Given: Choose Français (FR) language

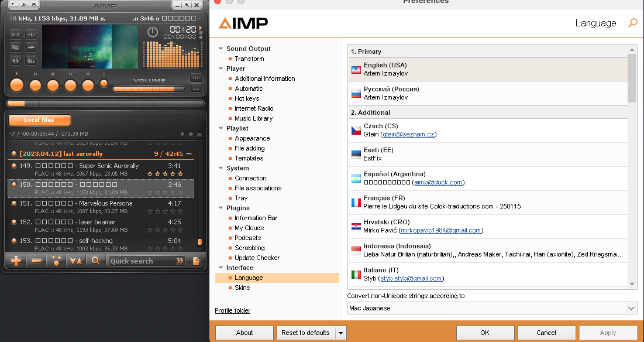Looking at the screenshot, I should point(488,202).
